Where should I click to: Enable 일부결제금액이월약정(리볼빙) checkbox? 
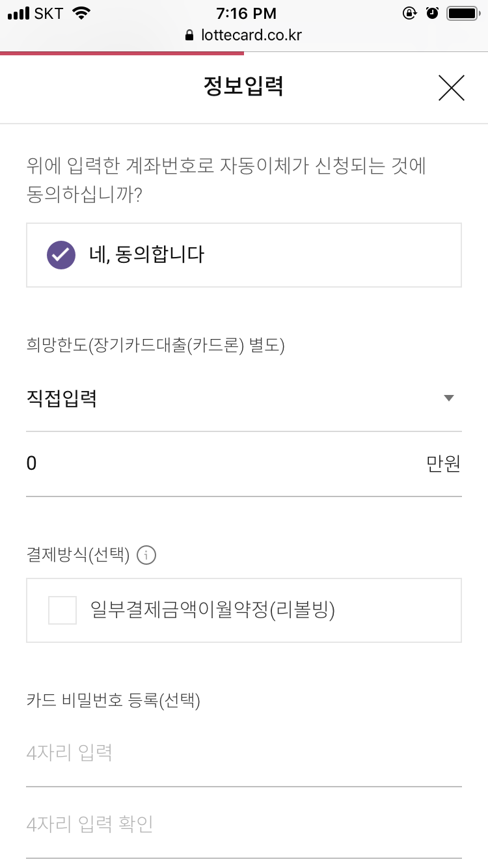point(62,610)
